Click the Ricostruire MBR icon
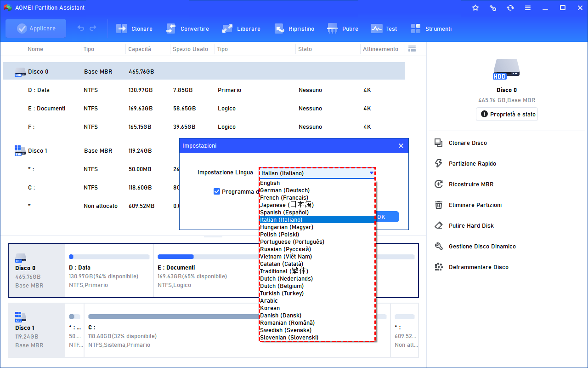 click(x=439, y=184)
